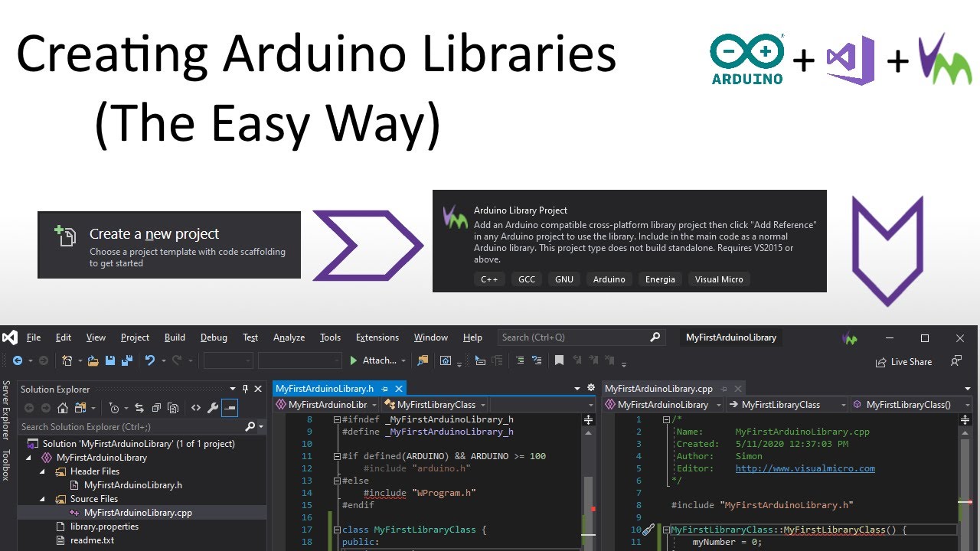Select the Home icon in Solution Explorer
The height and width of the screenshot is (551, 980).
coord(63,407)
